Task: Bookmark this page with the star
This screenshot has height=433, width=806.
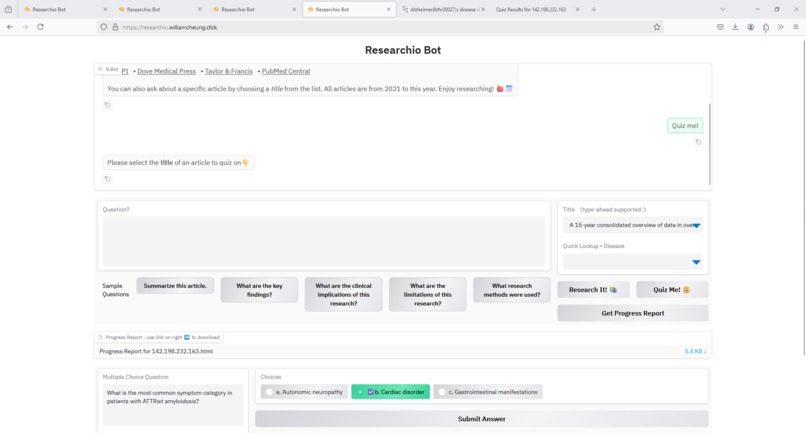Action: (656, 27)
